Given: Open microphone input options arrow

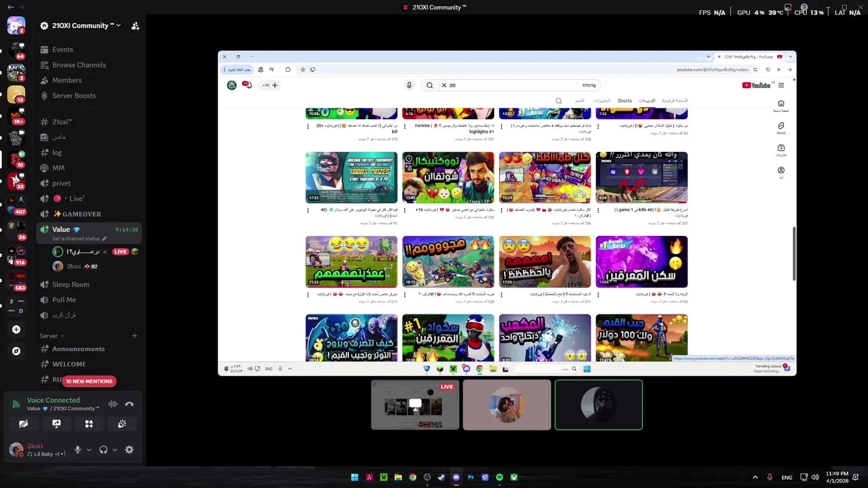Looking at the screenshot, I should pyautogui.click(x=89, y=449).
